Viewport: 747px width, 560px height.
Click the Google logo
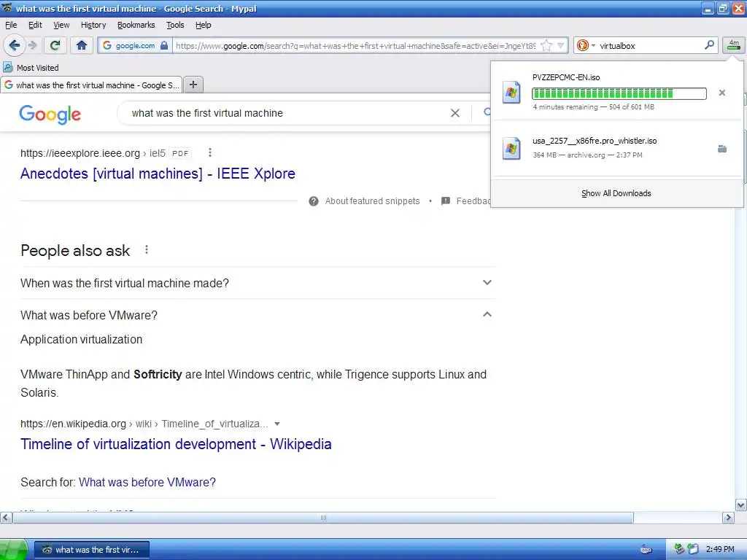click(x=50, y=114)
